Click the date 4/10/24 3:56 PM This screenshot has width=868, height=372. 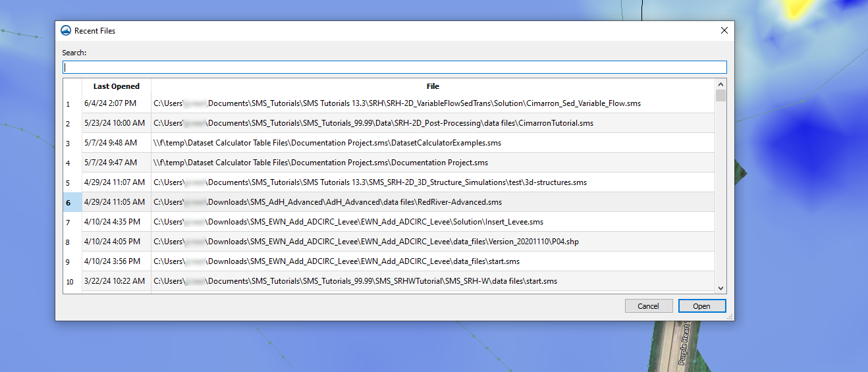(113, 261)
